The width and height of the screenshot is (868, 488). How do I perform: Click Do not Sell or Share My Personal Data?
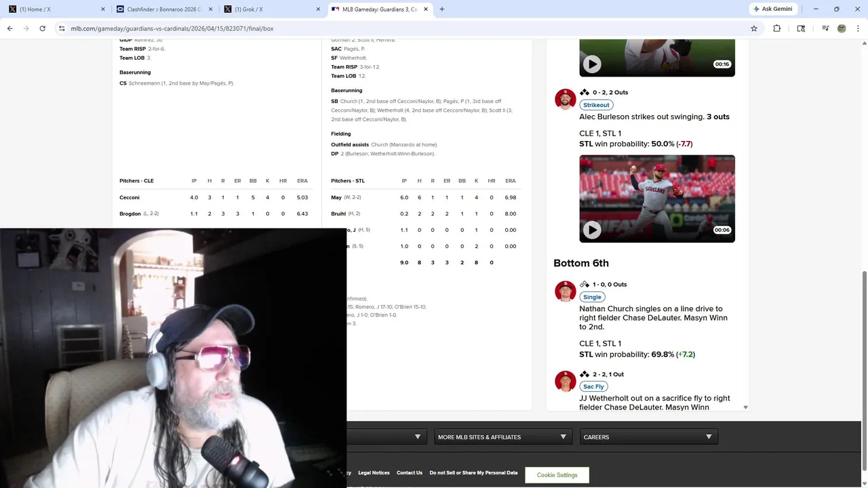pos(473,472)
